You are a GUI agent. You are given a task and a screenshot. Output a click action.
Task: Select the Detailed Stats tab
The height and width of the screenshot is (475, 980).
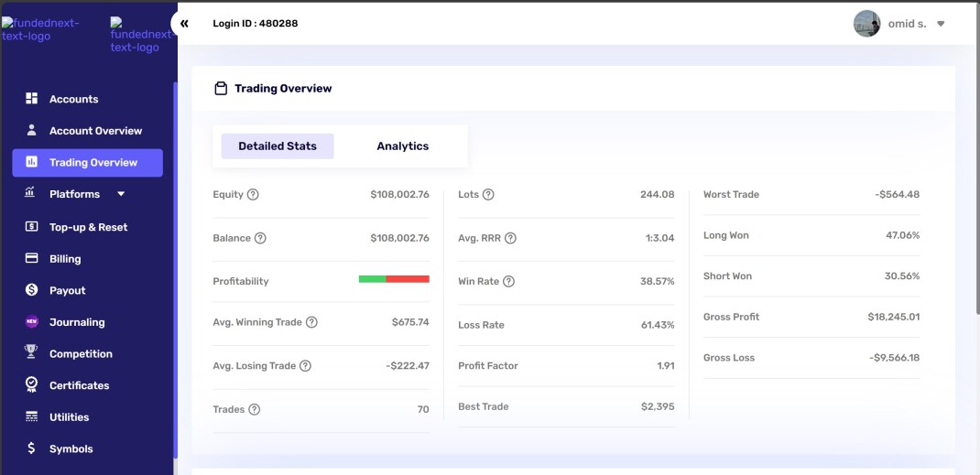pos(278,146)
